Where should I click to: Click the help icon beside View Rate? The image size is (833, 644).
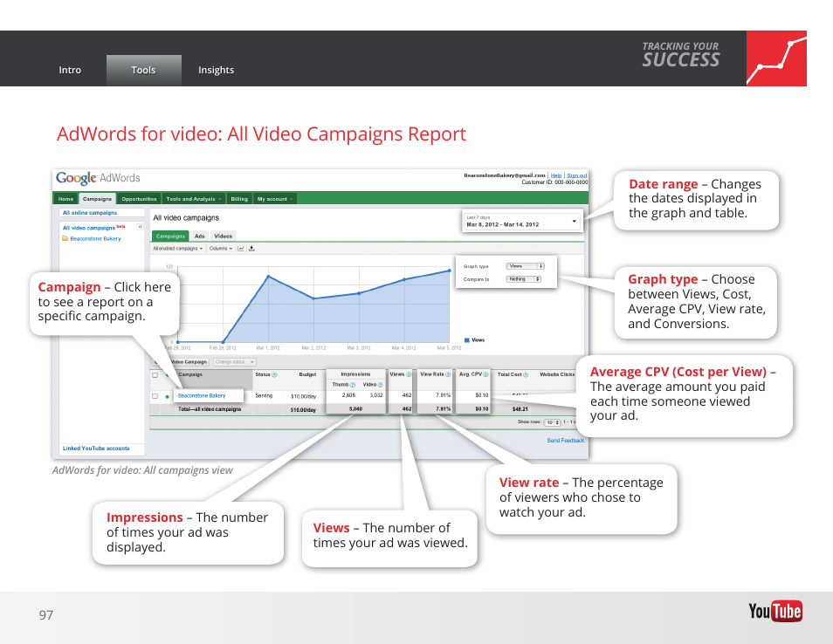[x=449, y=374]
